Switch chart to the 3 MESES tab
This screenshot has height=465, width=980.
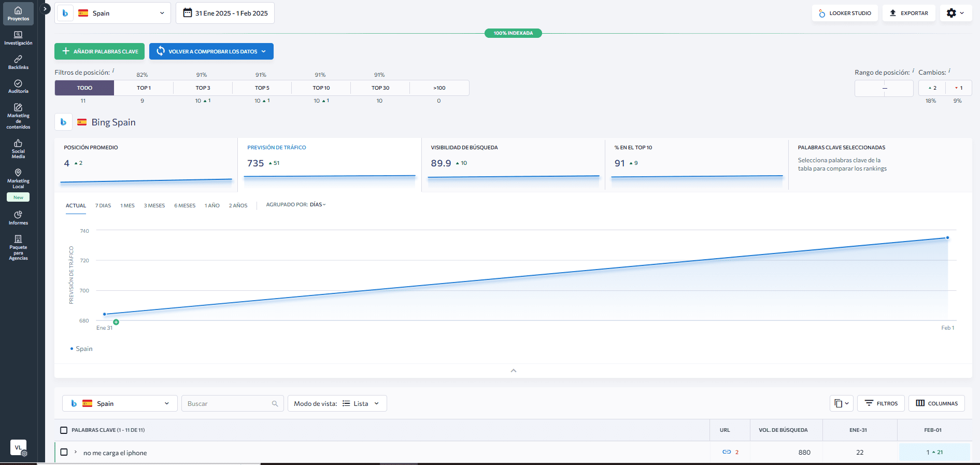click(x=154, y=206)
